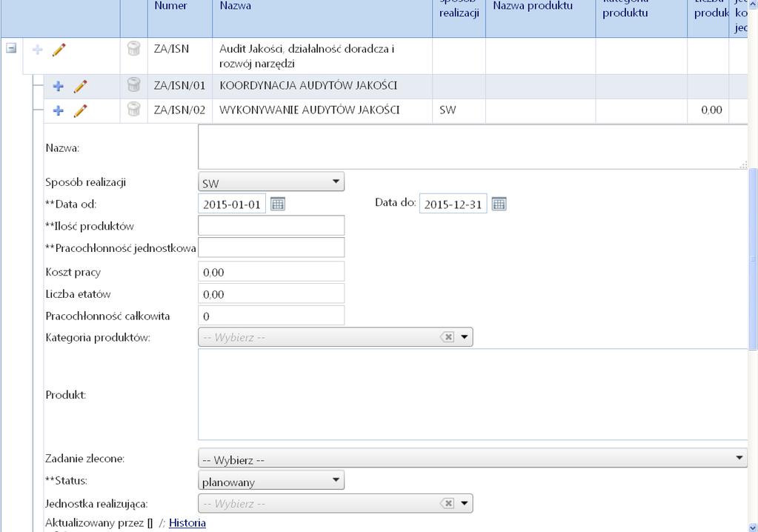Add a sub-item under ZA/ISN/01 with plus icon
The width and height of the screenshot is (758, 532).
tap(58, 86)
